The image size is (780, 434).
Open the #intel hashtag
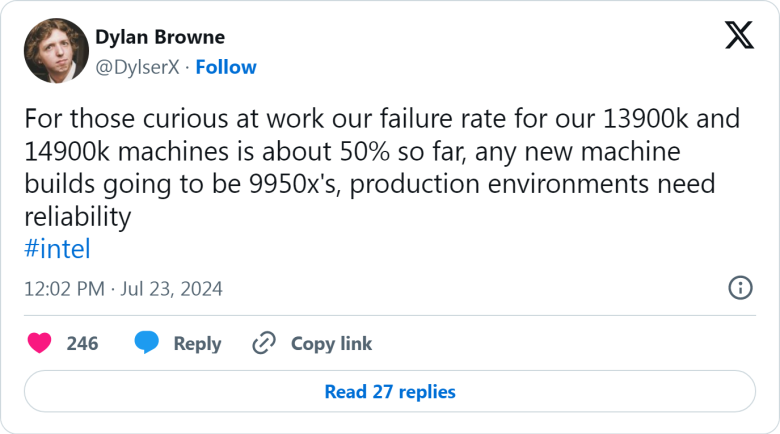tap(58, 249)
